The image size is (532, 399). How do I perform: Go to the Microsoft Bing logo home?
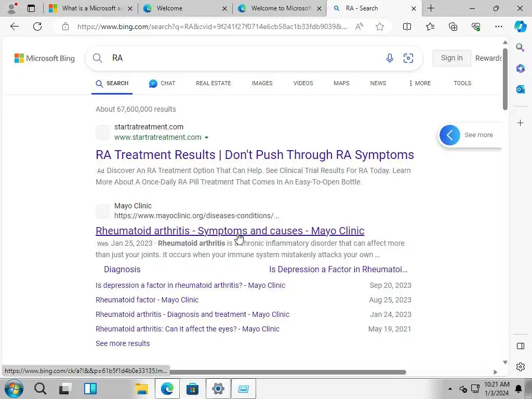click(45, 58)
